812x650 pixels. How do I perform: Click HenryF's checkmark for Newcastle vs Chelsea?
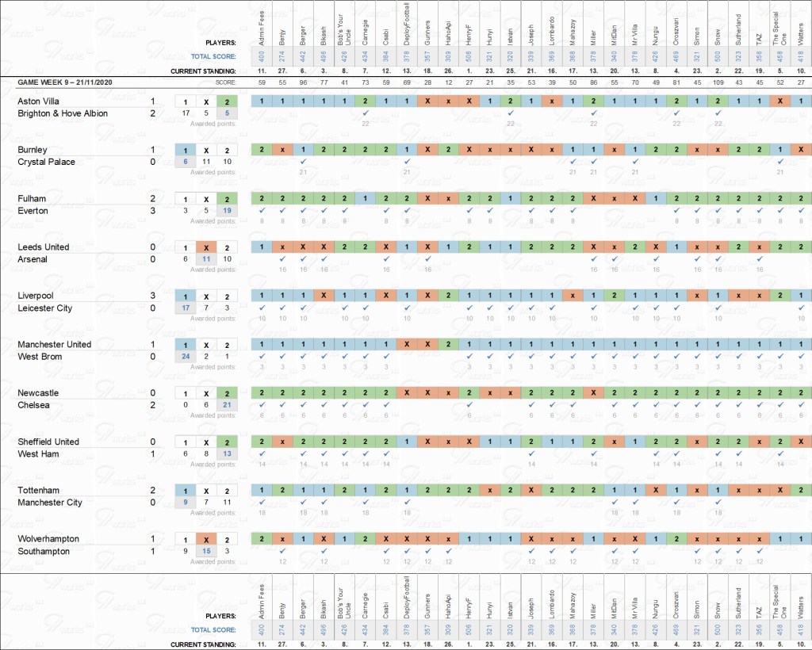point(469,405)
